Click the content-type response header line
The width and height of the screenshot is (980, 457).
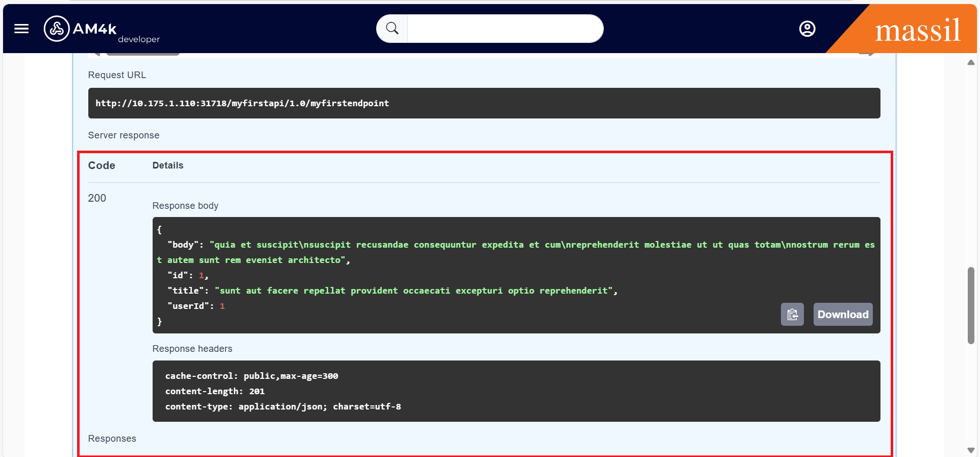283,406
